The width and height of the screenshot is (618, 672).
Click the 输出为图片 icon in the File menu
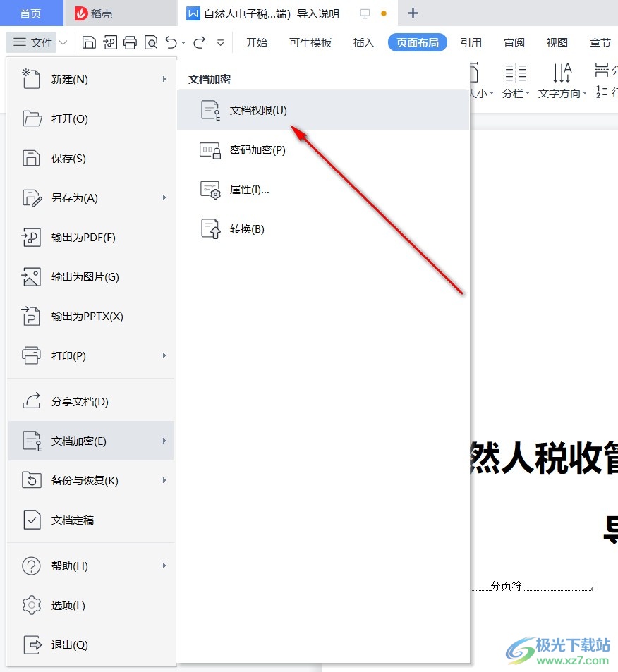[31, 276]
